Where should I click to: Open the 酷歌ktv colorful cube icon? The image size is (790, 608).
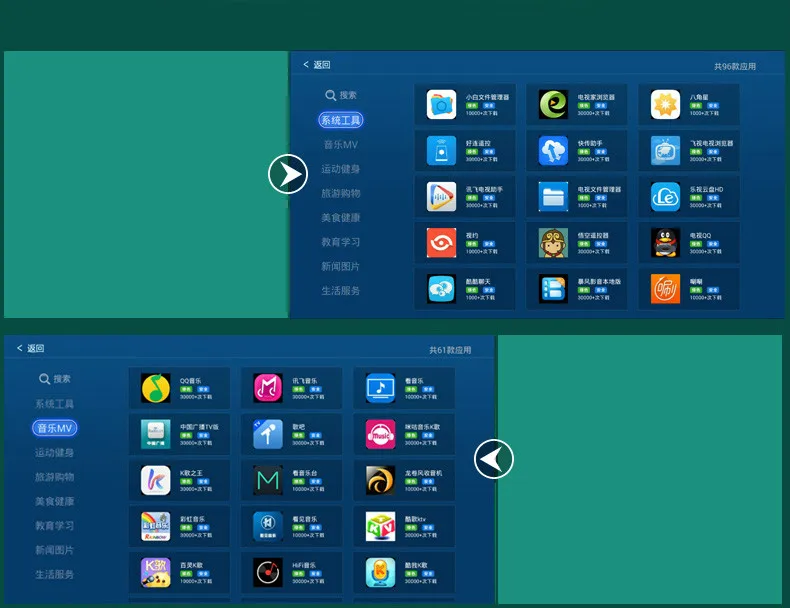coord(380,526)
